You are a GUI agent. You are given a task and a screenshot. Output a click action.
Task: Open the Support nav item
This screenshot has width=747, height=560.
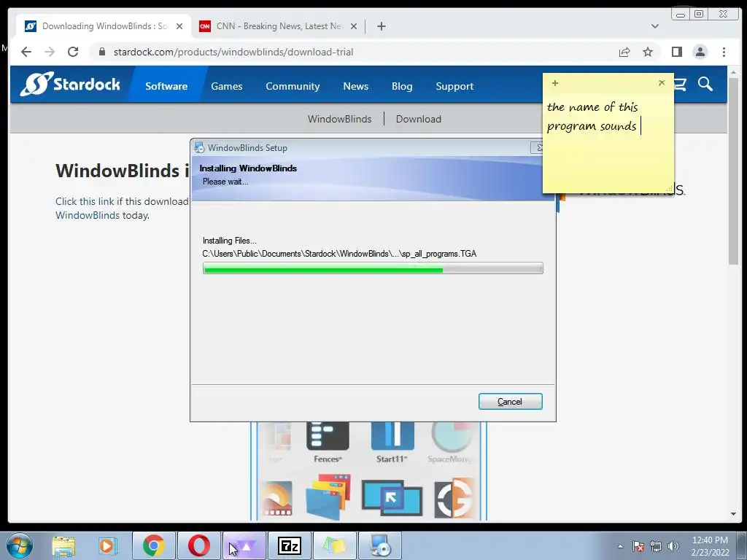(x=454, y=86)
